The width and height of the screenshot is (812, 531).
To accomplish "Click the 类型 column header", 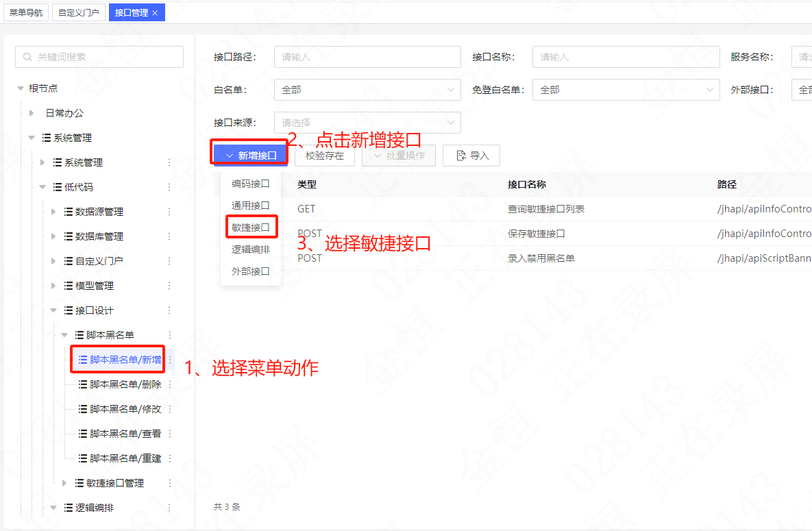I will tap(307, 184).
